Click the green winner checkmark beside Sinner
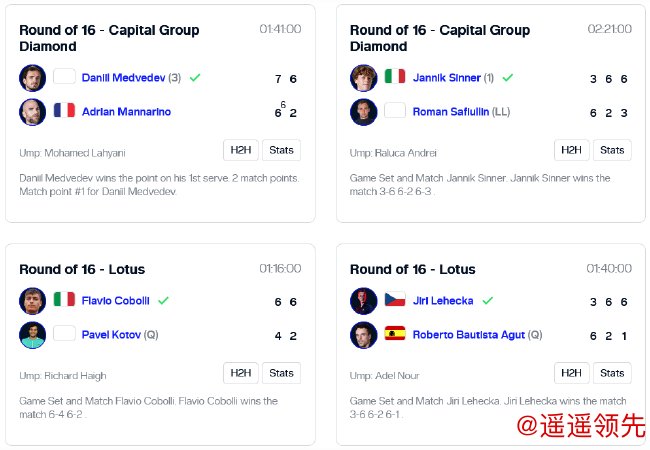The image size is (650, 450). (x=508, y=77)
